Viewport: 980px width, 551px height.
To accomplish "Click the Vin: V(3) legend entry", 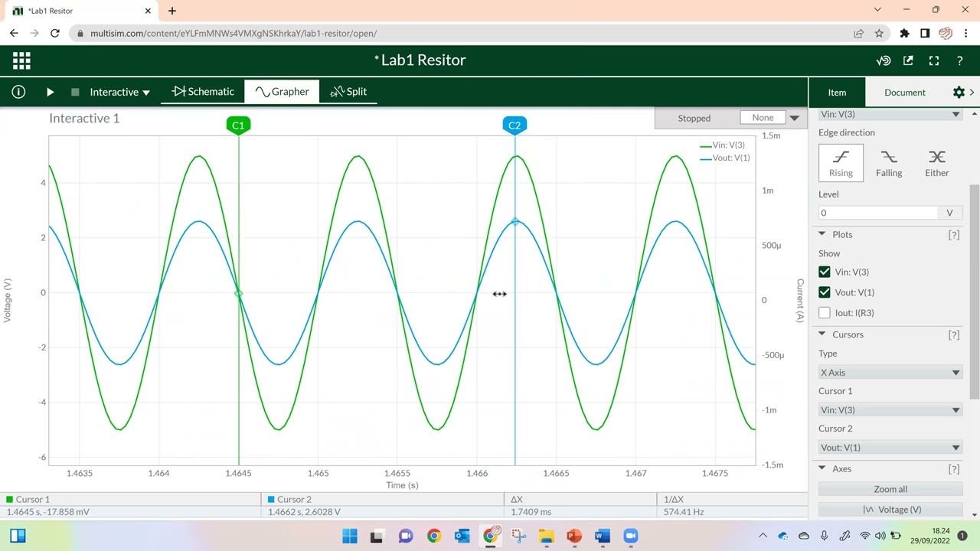I will 722,145.
